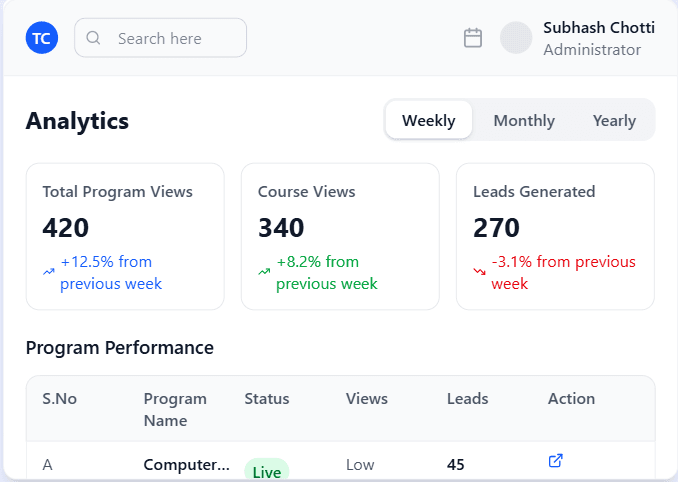
Task: Open the calendar icon
Action: pyautogui.click(x=473, y=38)
